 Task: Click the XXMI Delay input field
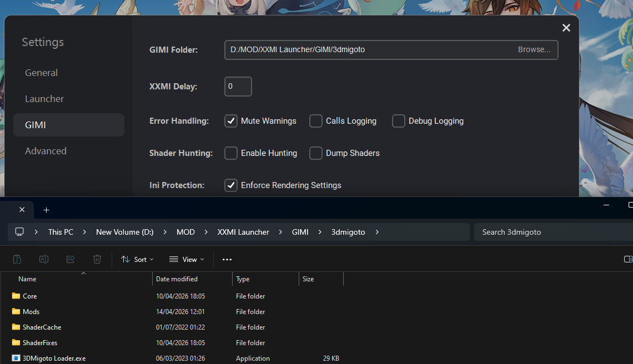pyautogui.click(x=238, y=87)
